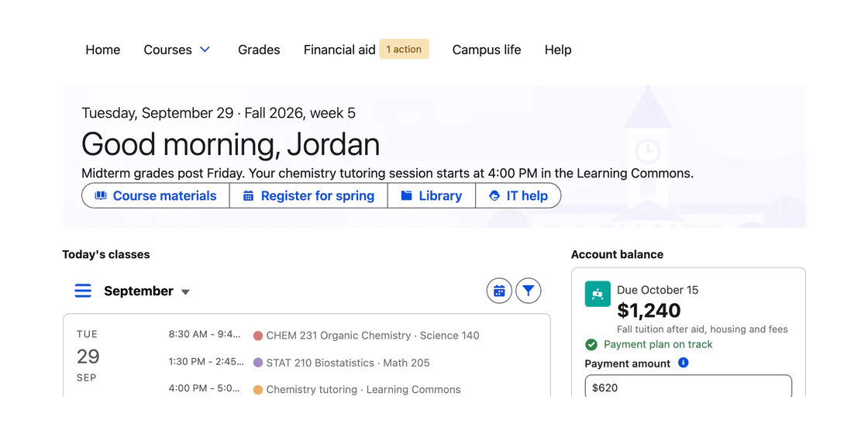Click the teal account balance icon
The height and width of the screenshot is (434, 868).
coord(598,294)
